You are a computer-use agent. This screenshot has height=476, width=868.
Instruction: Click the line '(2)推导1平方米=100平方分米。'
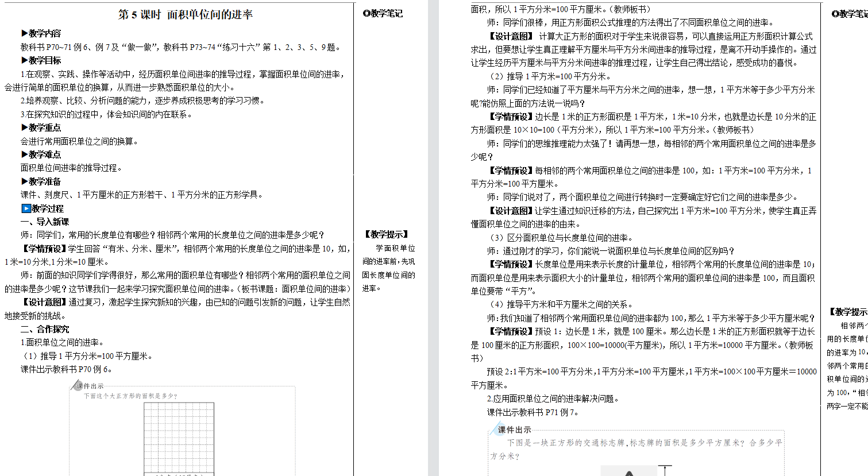(549, 76)
